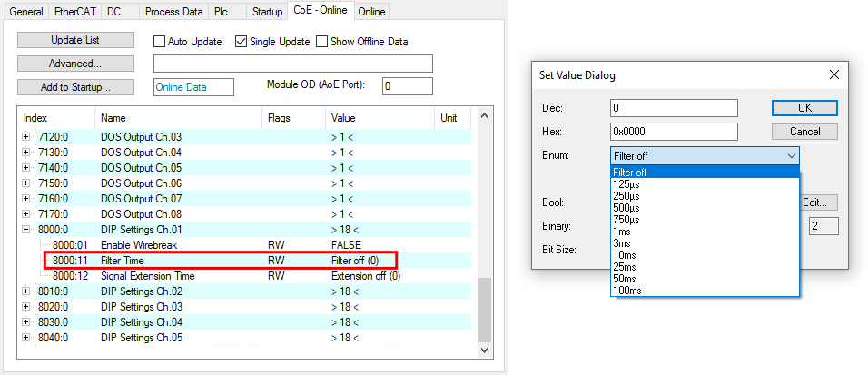Click the FALSE value of Enable Wirebreak
The width and height of the screenshot is (868, 375).
pyautogui.click(x=346, y=245)
